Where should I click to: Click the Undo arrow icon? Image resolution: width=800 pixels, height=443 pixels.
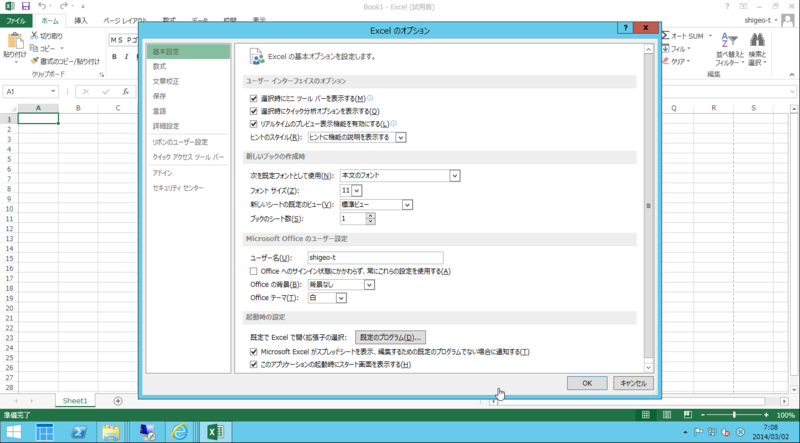42,7
